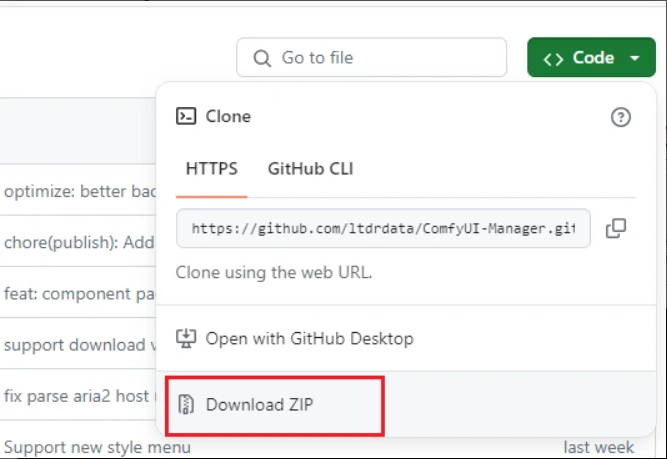Viewport: 667px width, 459px height.
Task: Open commit 'chore(publish): Add'
Action: tap(79, 242)
